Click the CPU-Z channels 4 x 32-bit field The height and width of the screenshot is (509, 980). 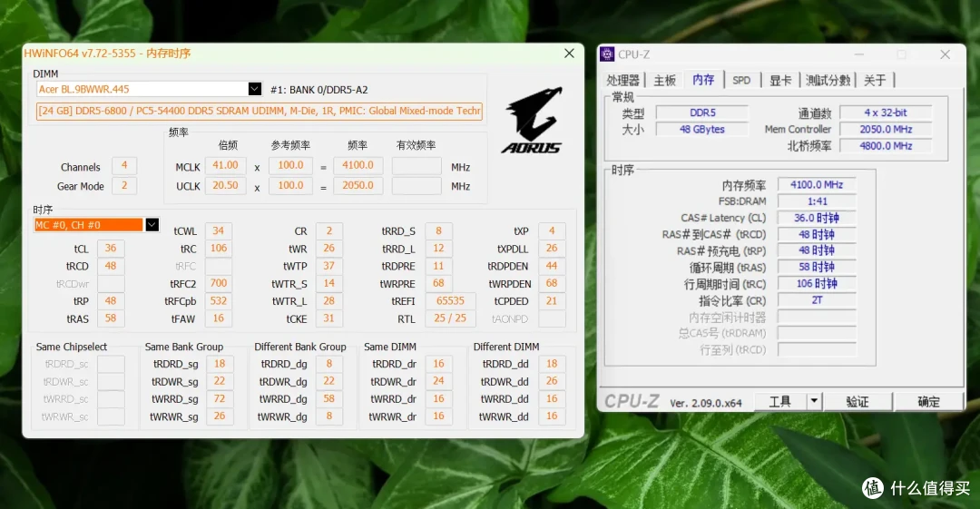coord(886,113)
